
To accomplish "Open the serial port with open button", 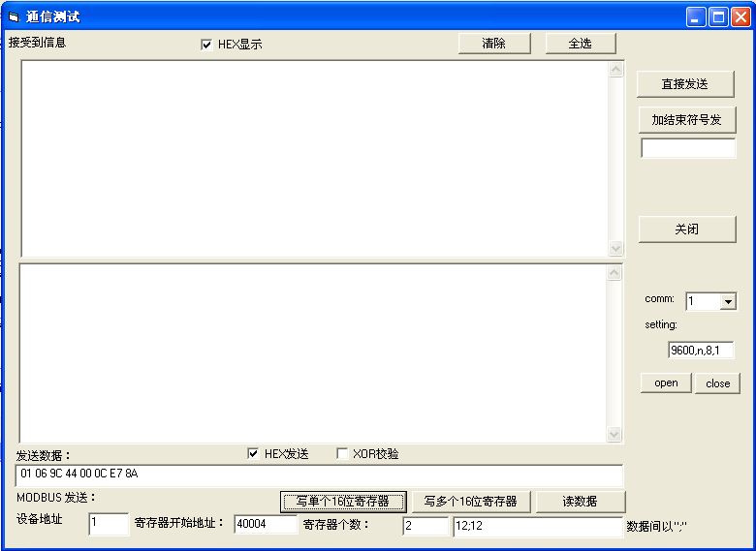I will [666, 383].
